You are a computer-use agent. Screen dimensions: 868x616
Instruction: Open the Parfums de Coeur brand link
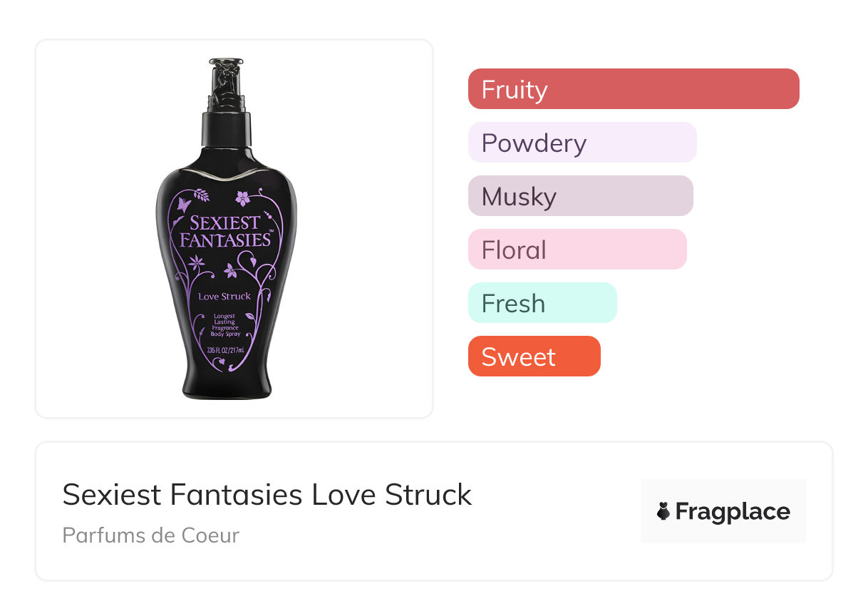click(x=150, y=535)
